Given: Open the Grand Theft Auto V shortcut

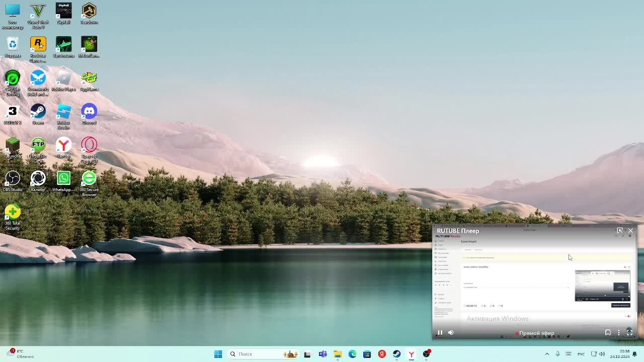Looking at the screenshot, I should tap(38, 16).
